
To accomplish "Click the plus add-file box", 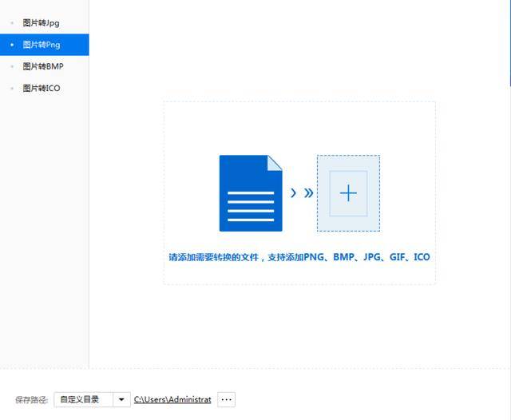I will point(348,193).
